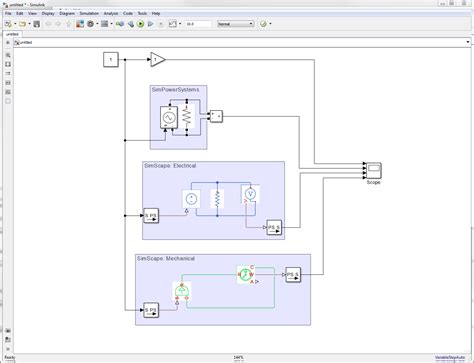
Task: Click the Area box palette icon
Action: pos(8,101)
